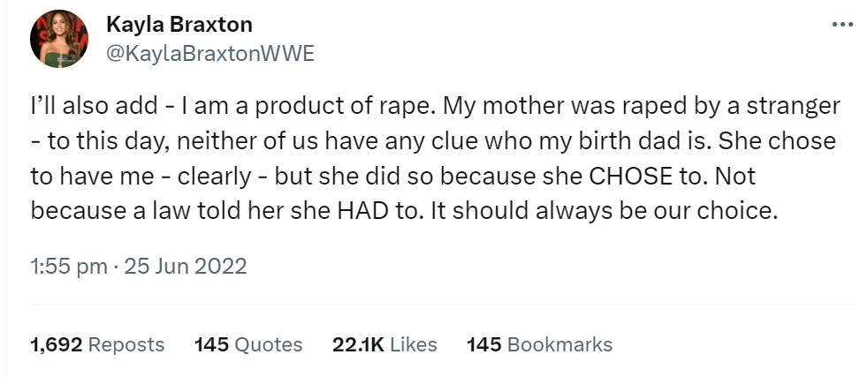This screenshot has height=377, width=868.
Task: Click the 22.1K likes number
Action: pos(357,343)
